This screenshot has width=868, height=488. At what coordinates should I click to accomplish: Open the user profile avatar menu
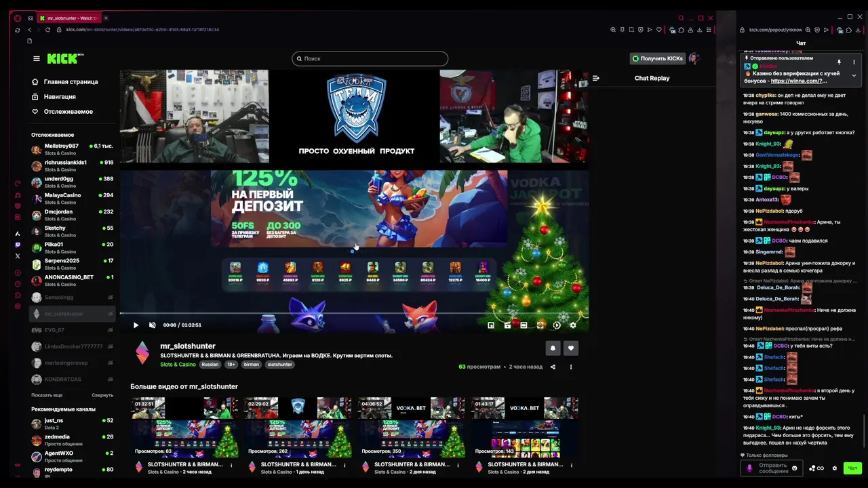pyautogui.click(x=694, y=58)
